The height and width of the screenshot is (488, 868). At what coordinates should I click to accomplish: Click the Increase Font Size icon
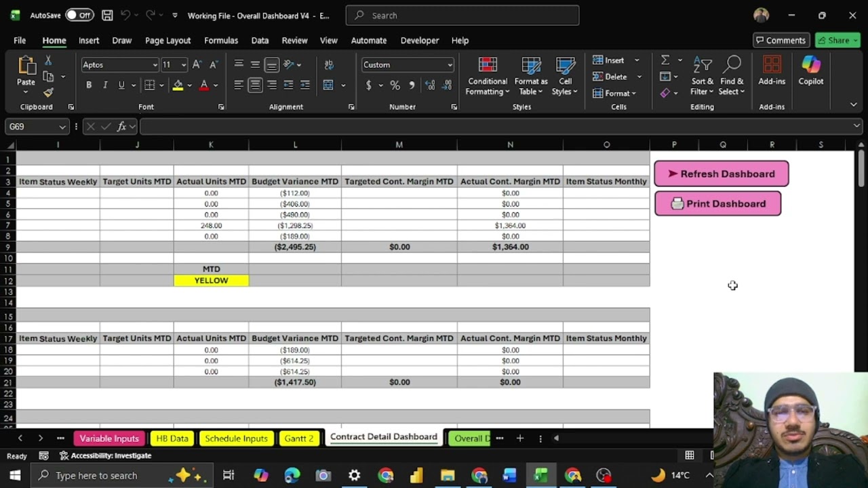197,64
